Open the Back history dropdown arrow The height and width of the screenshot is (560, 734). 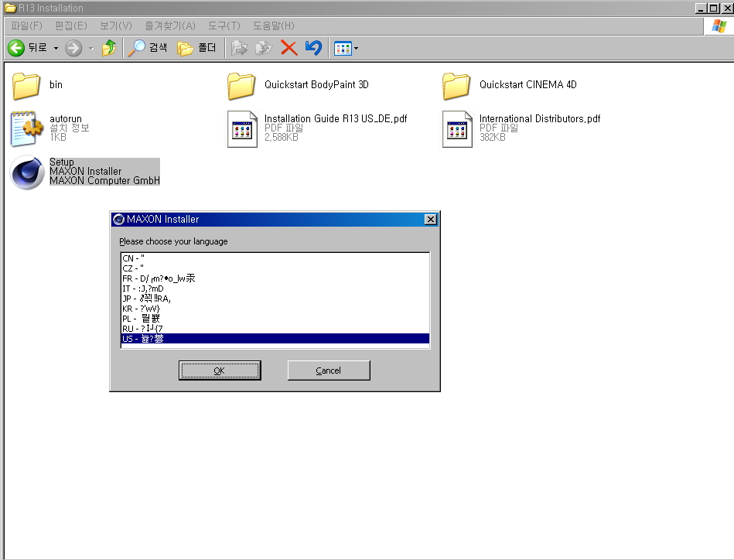[x=56, y=48]
